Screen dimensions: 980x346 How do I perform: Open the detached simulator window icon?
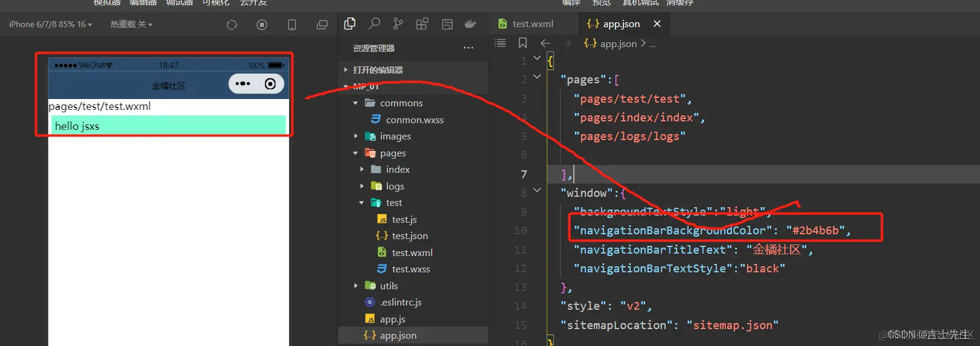pyautogui.click(x=322, y=25)
